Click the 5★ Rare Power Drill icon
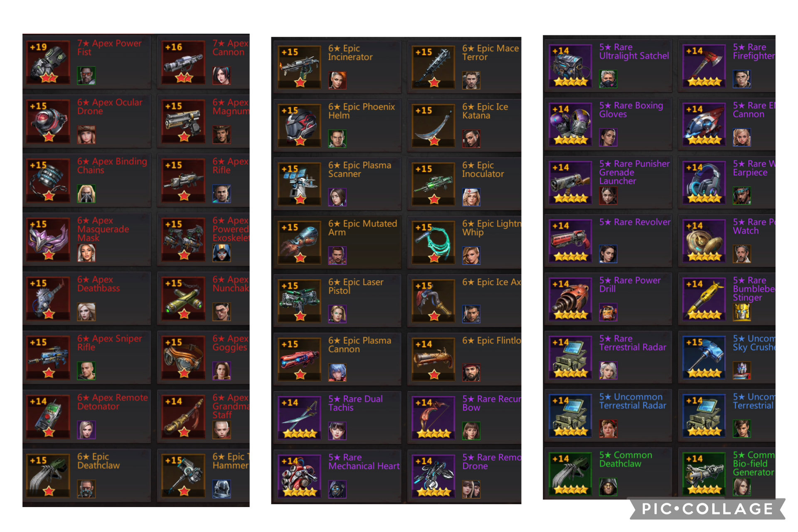 (571, 299)
